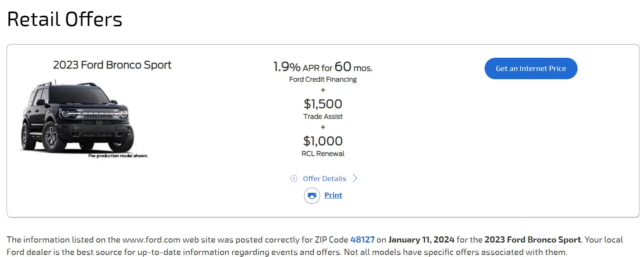Click the Trade Assist label

coord(323,116)
